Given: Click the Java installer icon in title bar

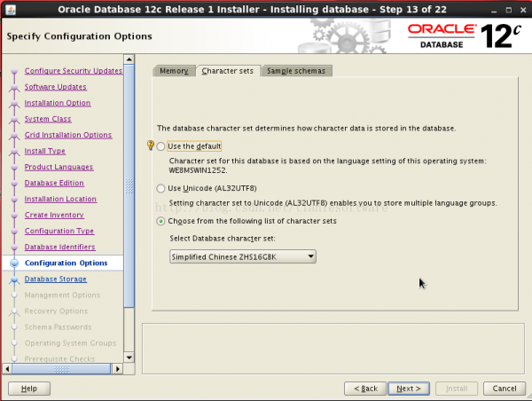Looking at the screenshot, I should (11, 10).
